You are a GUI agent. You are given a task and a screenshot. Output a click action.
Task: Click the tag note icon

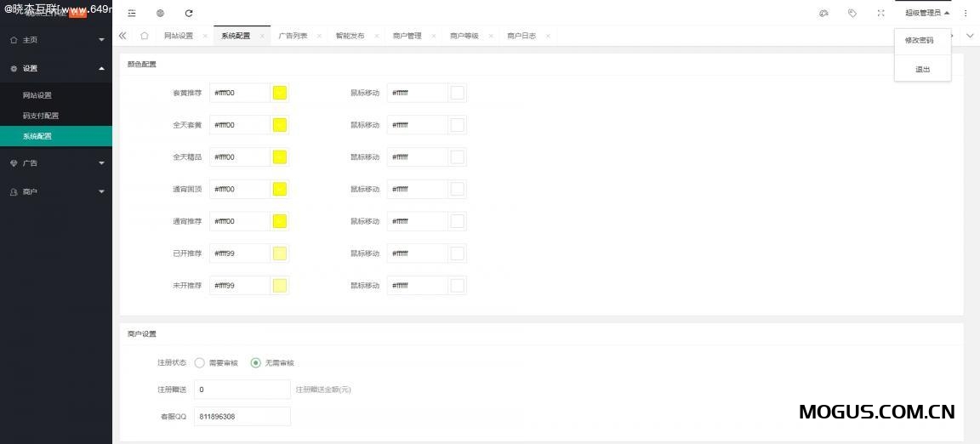pyautogui.click(x=852, y=13)
